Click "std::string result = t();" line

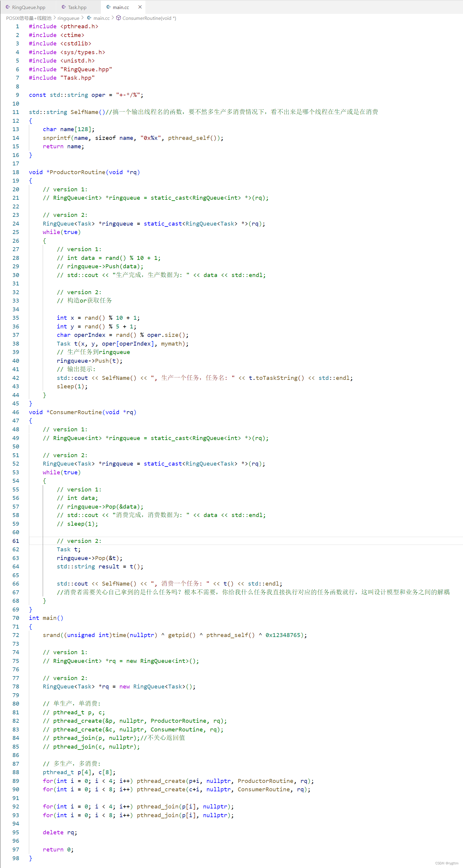pos(100,567)
